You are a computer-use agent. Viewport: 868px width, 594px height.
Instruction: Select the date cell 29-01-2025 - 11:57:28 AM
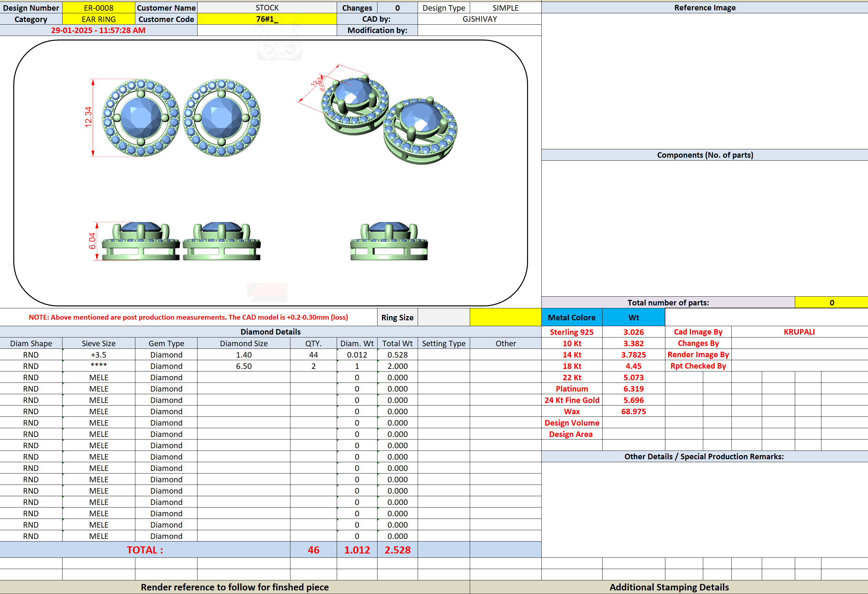pyautogui.click(x=99, y=30)
